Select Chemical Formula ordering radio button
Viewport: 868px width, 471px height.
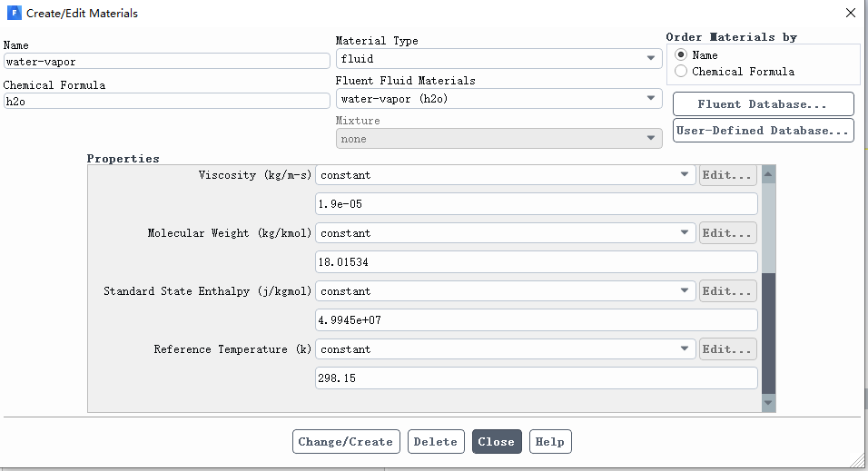tap(681, 71)
